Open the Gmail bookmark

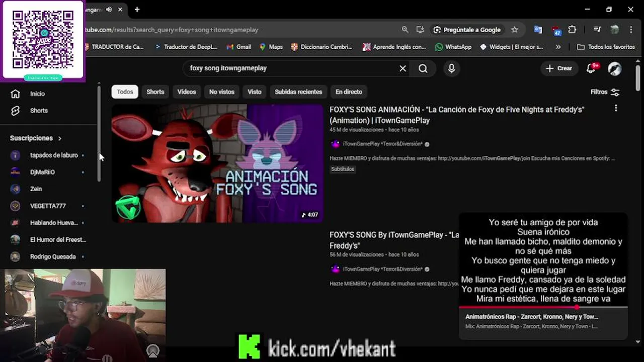[x=238, y=47]
